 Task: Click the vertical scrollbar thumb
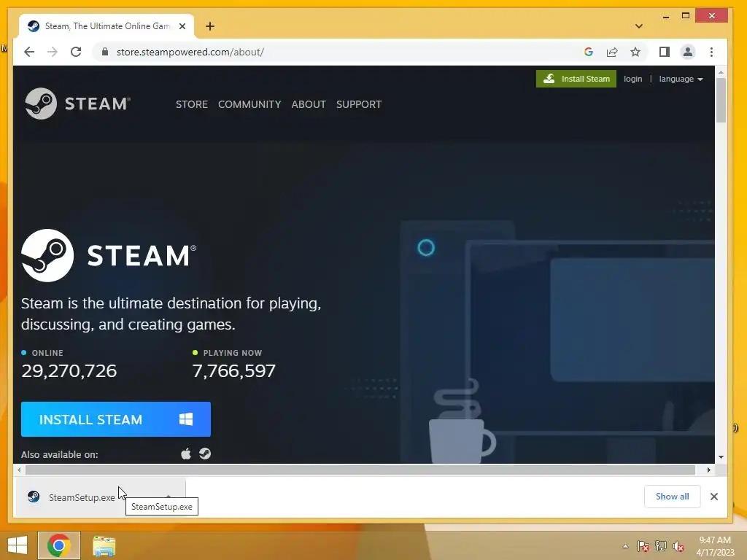coord(721,99)
